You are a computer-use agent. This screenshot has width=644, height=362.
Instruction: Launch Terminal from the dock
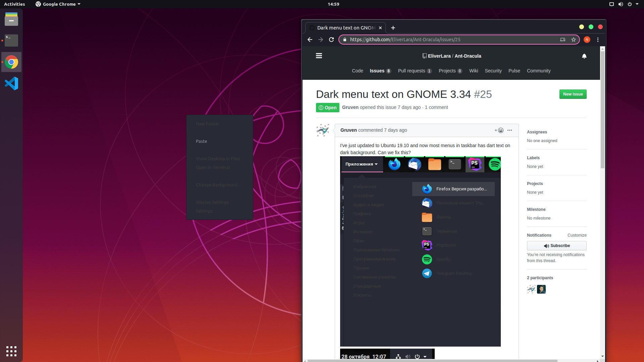(11, 41)
